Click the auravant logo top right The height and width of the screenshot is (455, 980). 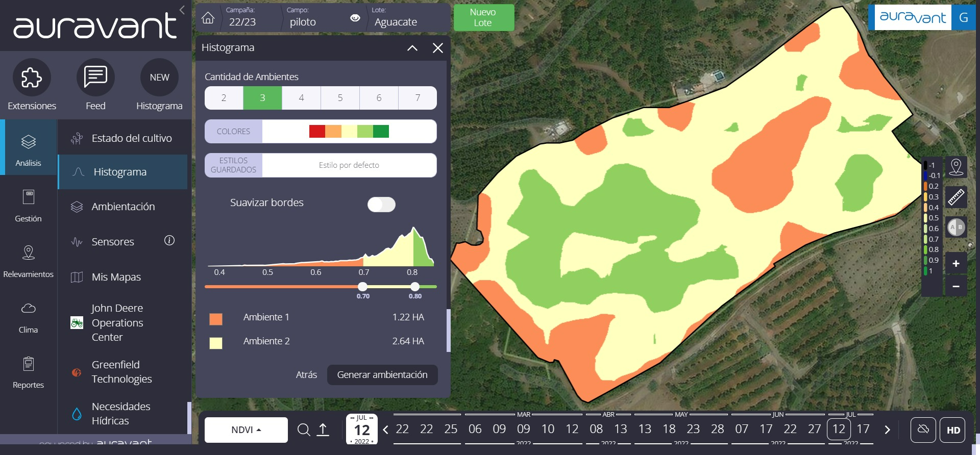[913, 17]
